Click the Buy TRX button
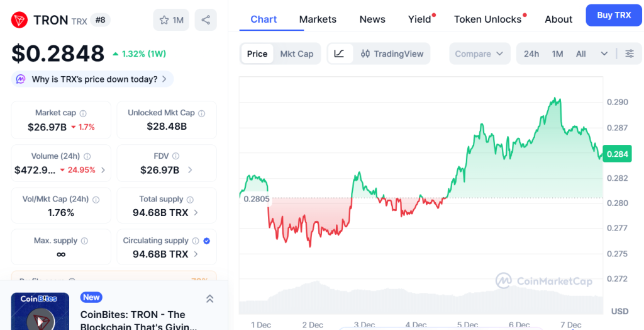This screenshot has height=330, width=644. point(614,15)
